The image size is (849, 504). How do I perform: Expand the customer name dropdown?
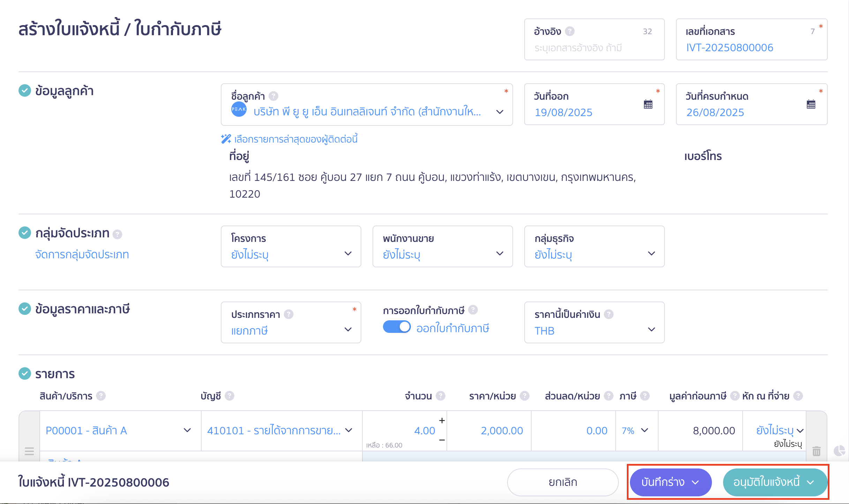point(500,112)
